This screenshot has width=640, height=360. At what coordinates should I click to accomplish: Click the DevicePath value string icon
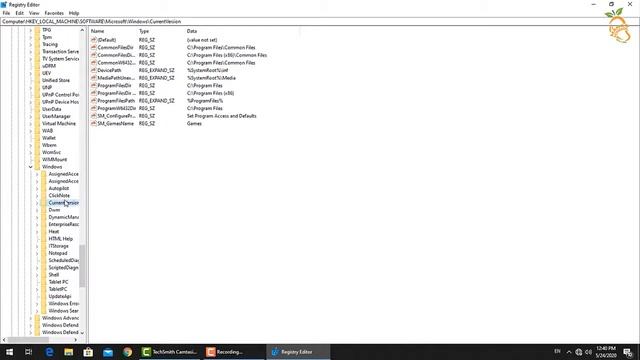[x=93, y=70]
